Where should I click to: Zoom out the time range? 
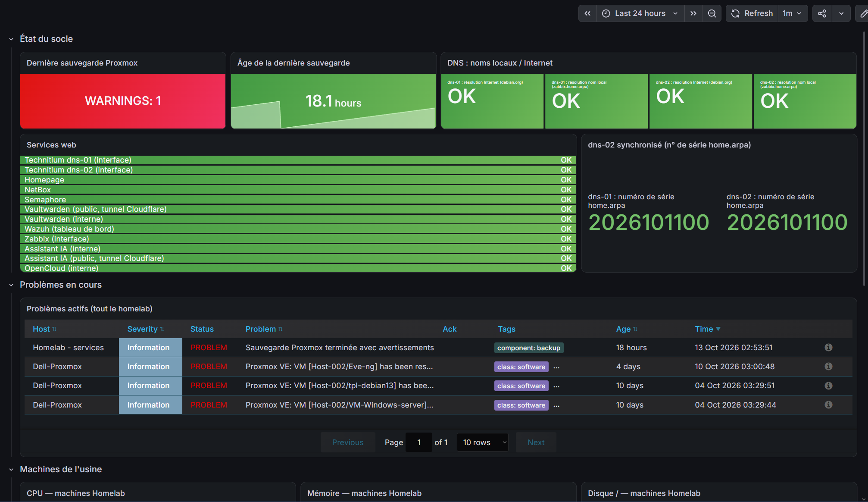click(x=712, y=13)
